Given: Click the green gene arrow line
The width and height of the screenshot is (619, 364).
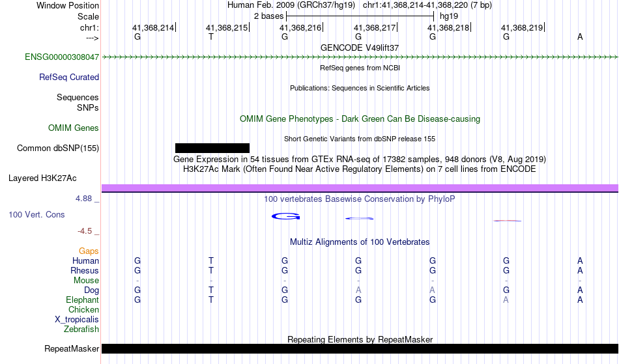Looking at the screenshot, I should (360, 57).
